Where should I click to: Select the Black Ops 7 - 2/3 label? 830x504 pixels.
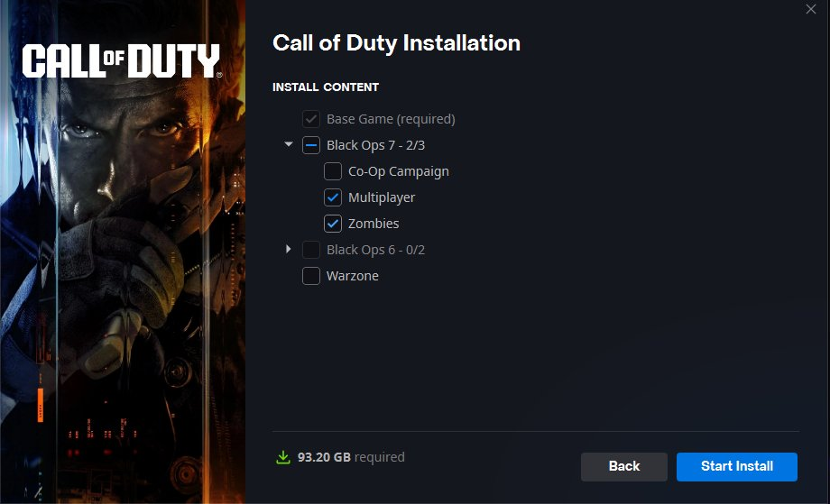point(375,145)
